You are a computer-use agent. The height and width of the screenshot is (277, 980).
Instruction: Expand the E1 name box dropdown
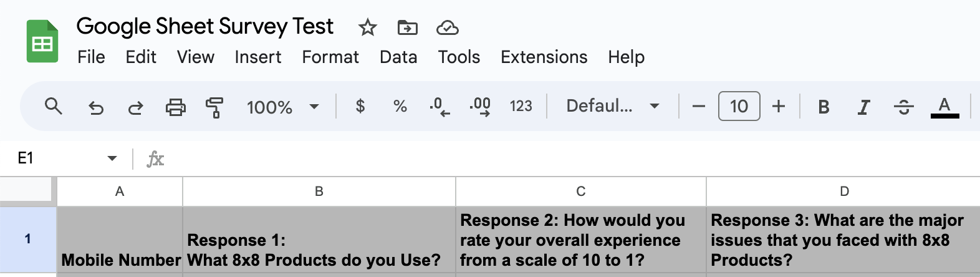[x=112, y=158]
